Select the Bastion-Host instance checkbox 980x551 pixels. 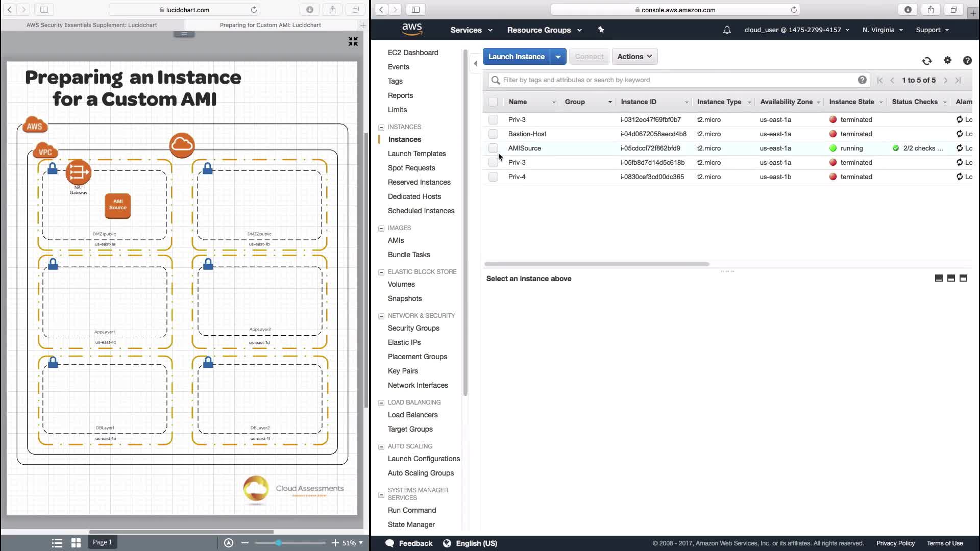coord(493,134)
